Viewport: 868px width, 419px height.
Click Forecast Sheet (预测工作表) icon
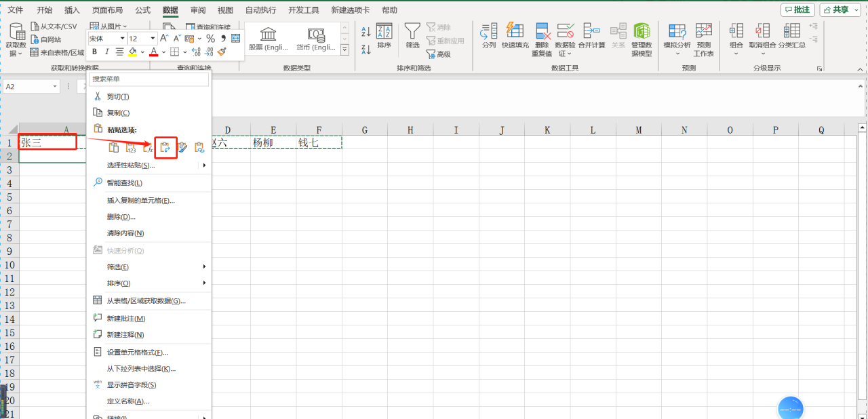pos(704,31)
